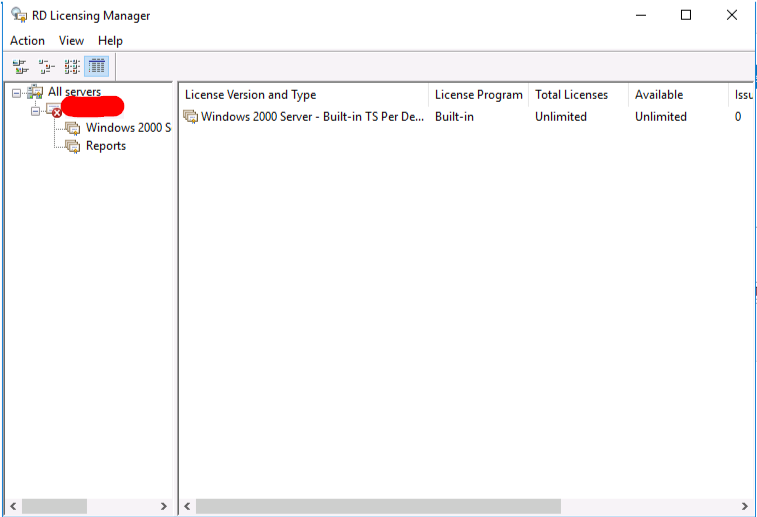Click left arrow of details pane horizontal scrollbar
757x517 pixels.
coord(187,506)
